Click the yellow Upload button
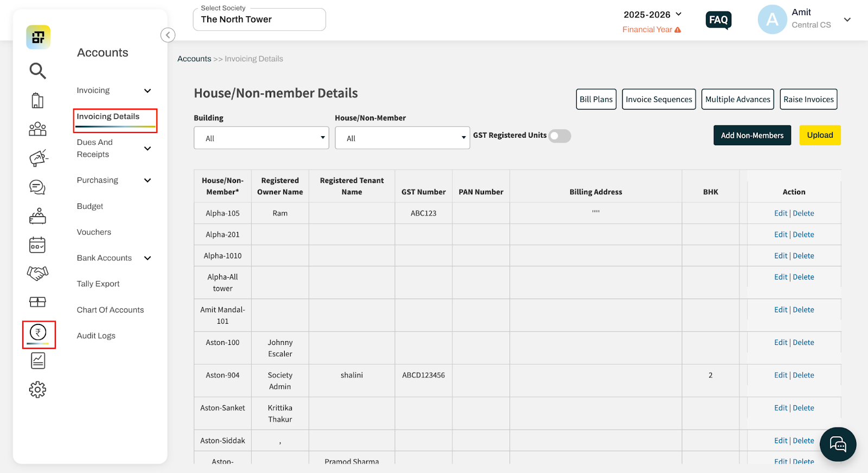The image size is (868, 473). (x=820, y=135)
